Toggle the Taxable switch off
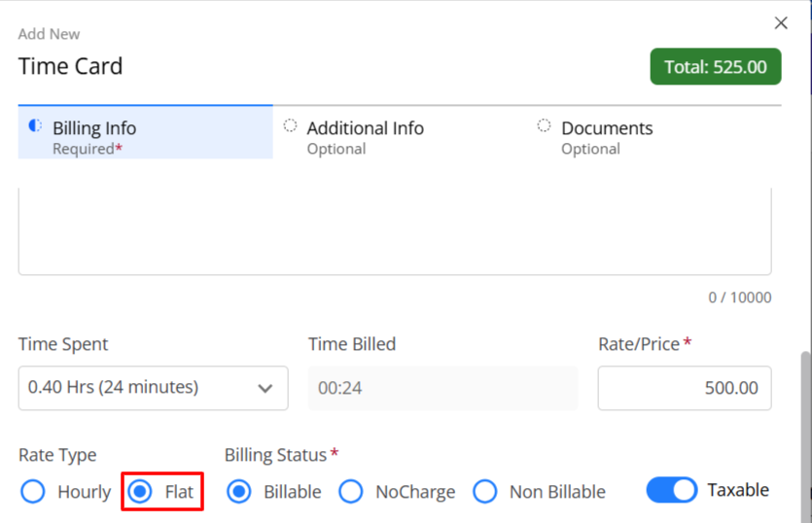 tap(672, 490)
